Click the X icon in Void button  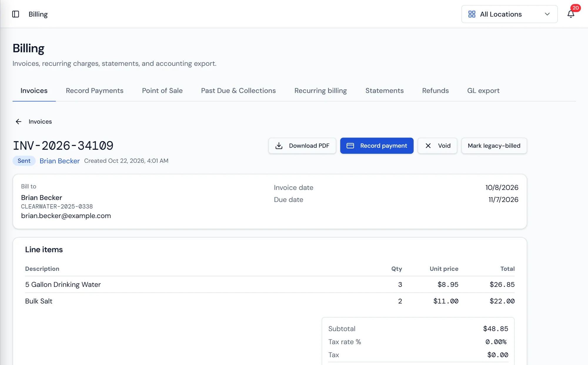coord(428,146)
